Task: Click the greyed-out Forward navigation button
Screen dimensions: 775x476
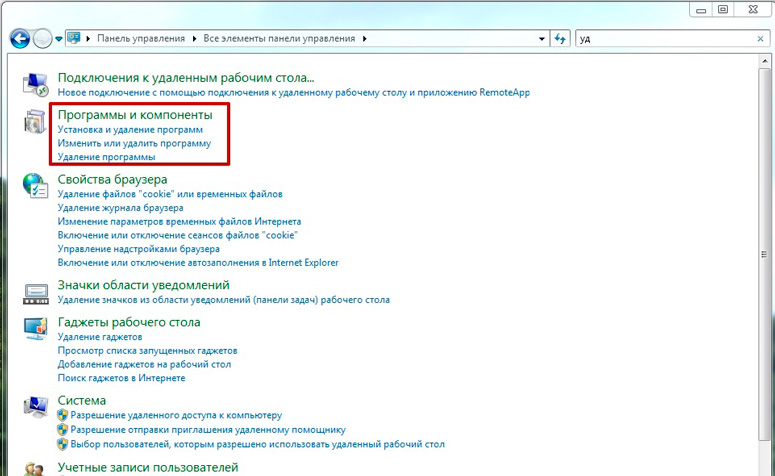Action: [43, 39]
